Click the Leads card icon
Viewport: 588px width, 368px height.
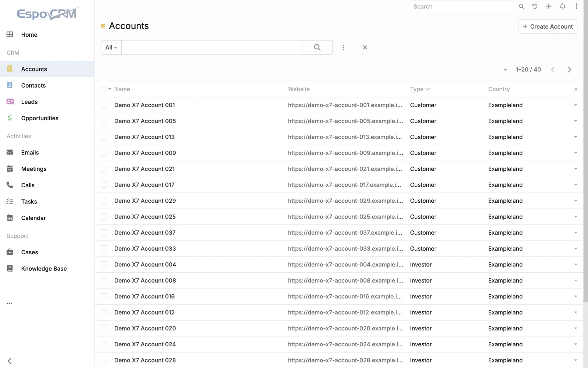point(10,102)
